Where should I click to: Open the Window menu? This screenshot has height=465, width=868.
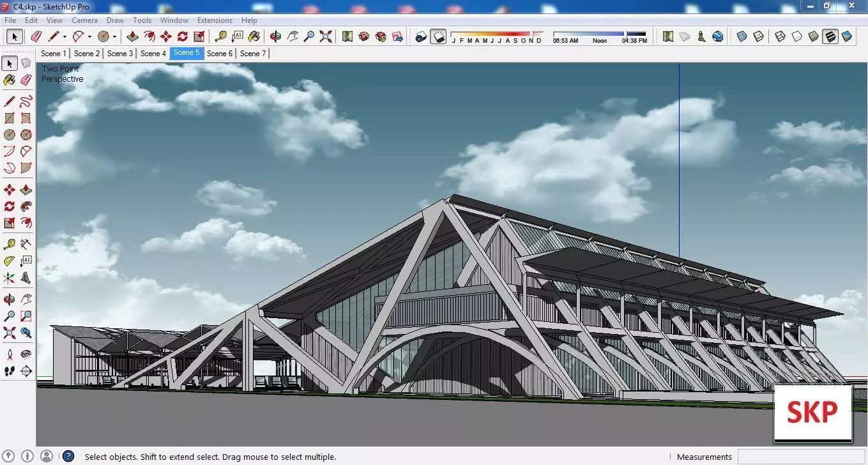point(174,20)
